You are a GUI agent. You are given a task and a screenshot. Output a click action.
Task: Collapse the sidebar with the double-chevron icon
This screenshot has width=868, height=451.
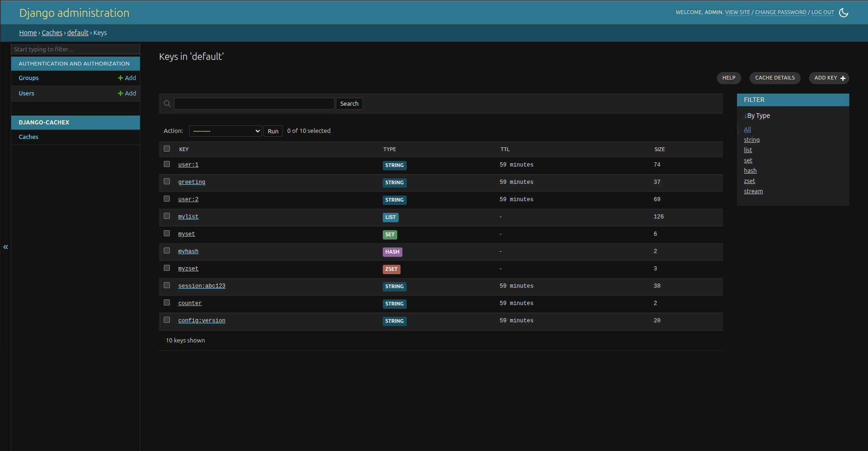tap(6, 247)
